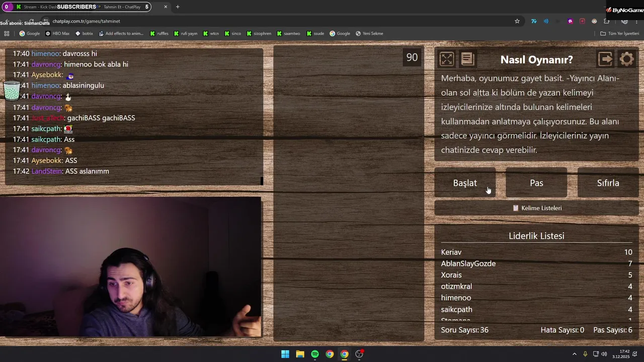
Task: Click the Nasıl Oynanır? title
Action: [536, 59]
